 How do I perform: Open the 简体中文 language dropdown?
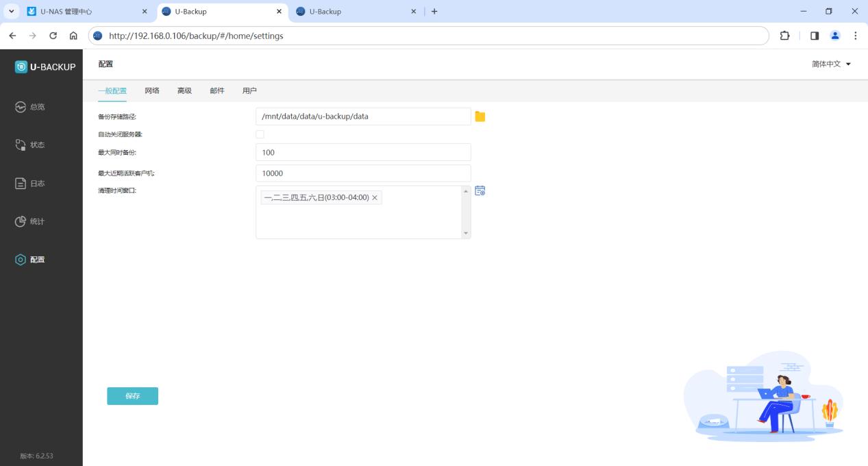click(831, 64)
